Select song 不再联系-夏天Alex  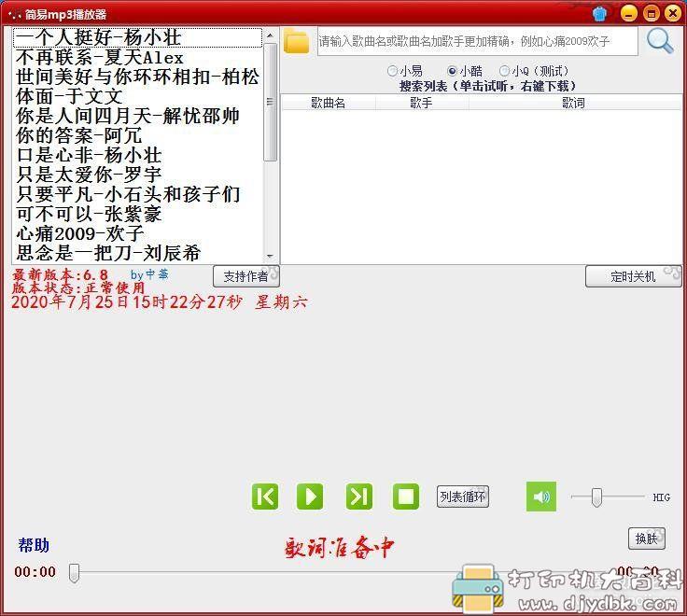[137, 57]
